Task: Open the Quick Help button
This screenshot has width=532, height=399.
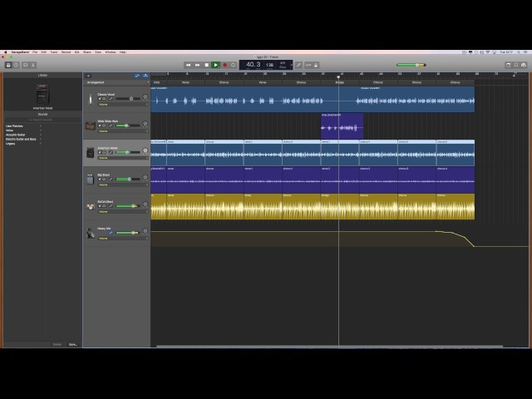Action: (x=16, y=65)
